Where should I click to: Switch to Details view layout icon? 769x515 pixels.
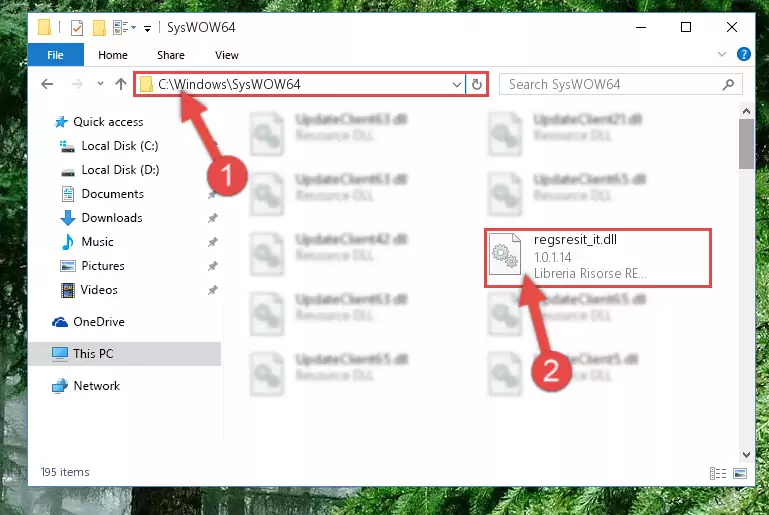pos(718,473)
